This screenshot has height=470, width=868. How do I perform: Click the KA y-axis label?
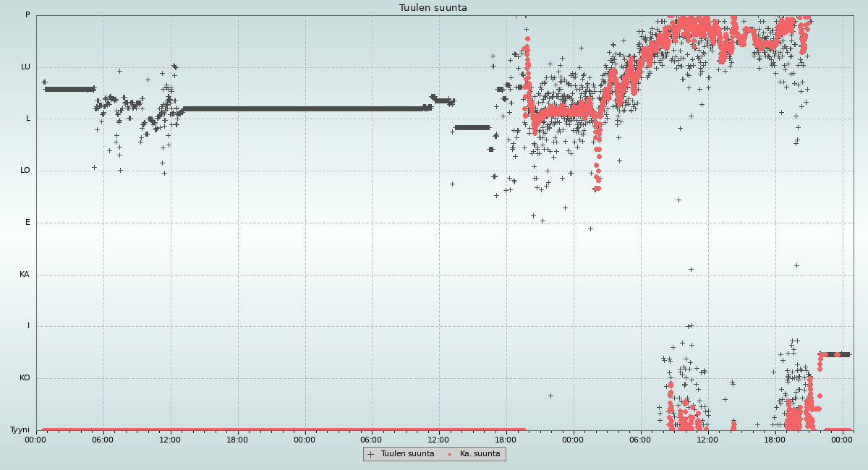[25, 275]
